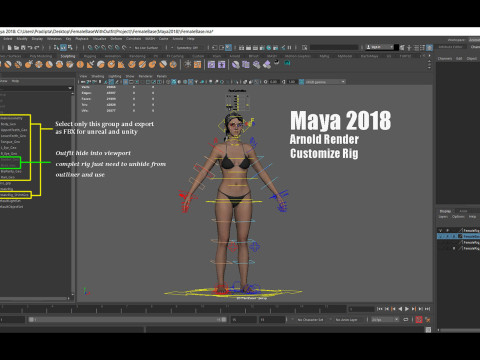
Task: Click the Redo arrow icon
Action: 37,48
